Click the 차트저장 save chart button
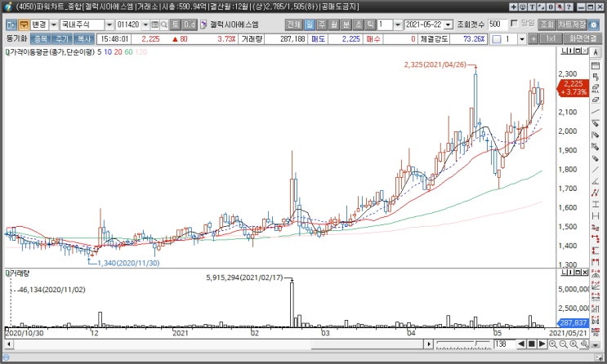 point(571,24)
